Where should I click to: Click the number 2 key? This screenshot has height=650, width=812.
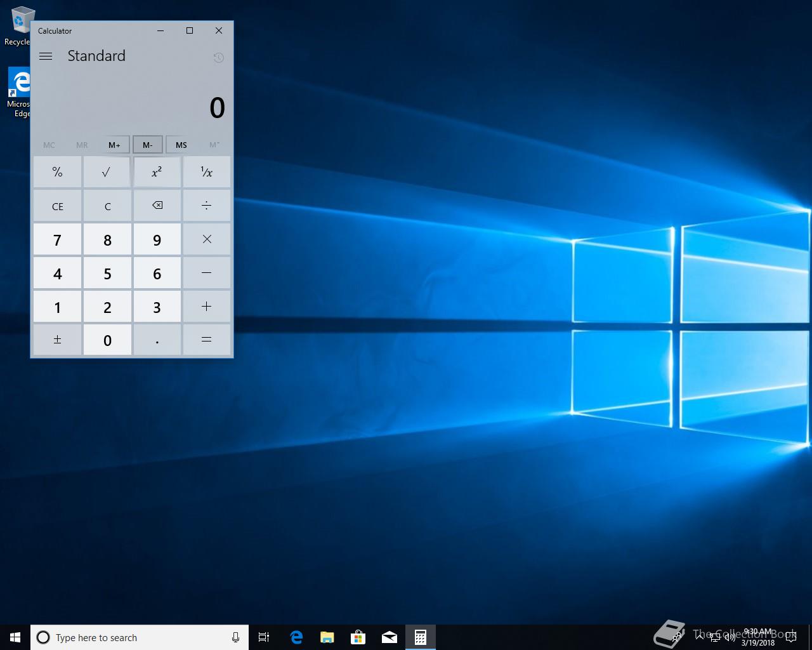pos(107,307)
